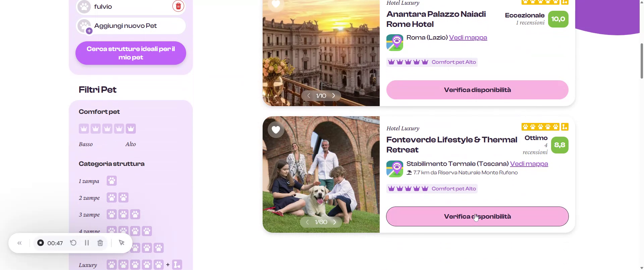Click Comfort pet Alto badge on Fonteverde
644x270 pixels.
click(432, 189)
